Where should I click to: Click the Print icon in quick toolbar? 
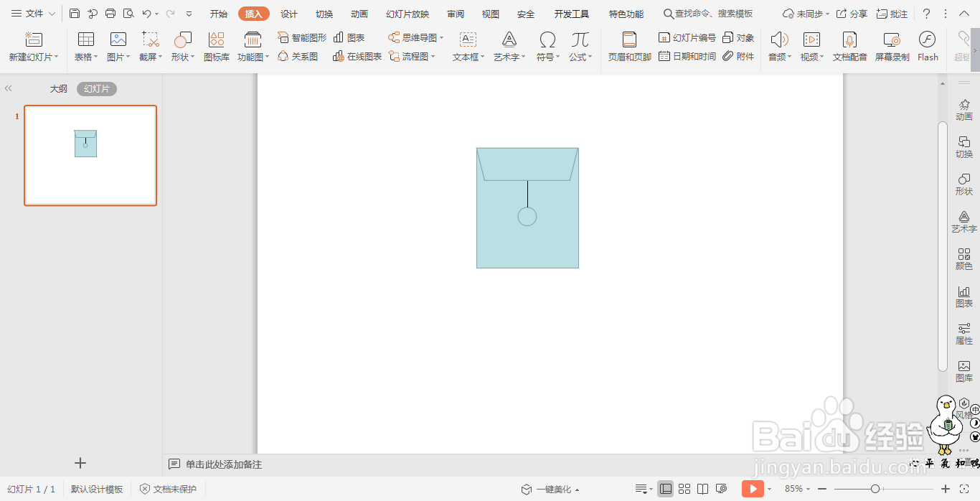tap(110, 14)
